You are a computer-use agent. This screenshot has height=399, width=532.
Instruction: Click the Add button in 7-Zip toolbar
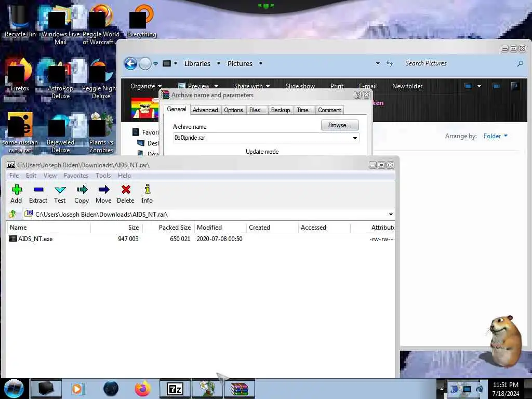point(16,194)
